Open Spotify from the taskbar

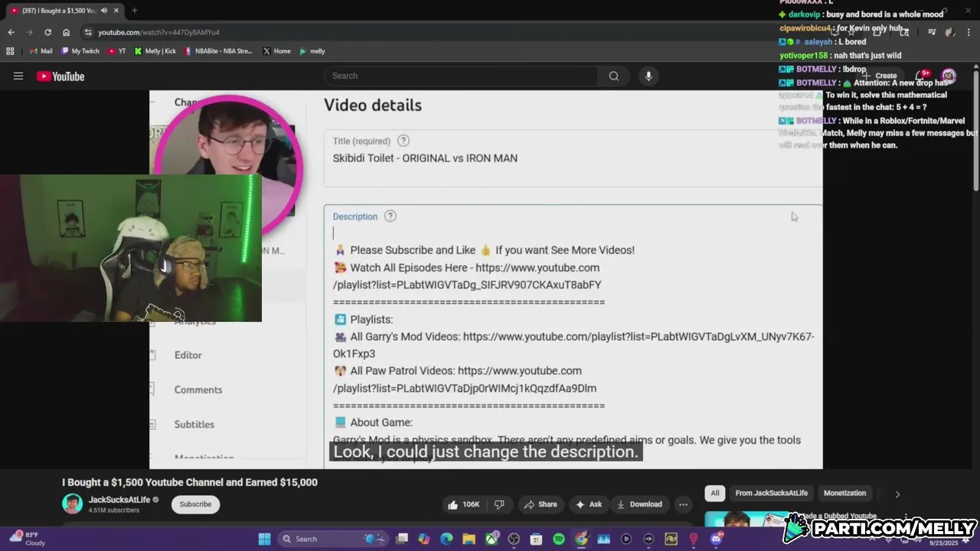pyautogui.click(x=559, y=539)
